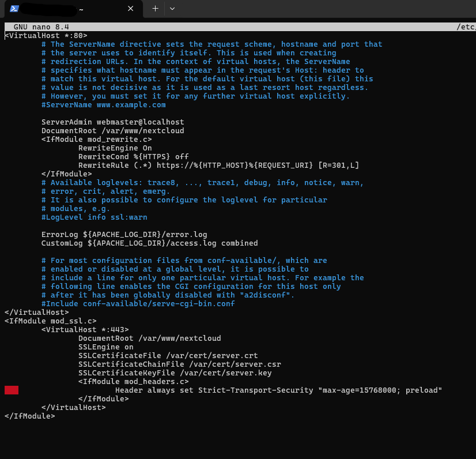Click the commented ServerName www.example.com line

tap(104, 105)
